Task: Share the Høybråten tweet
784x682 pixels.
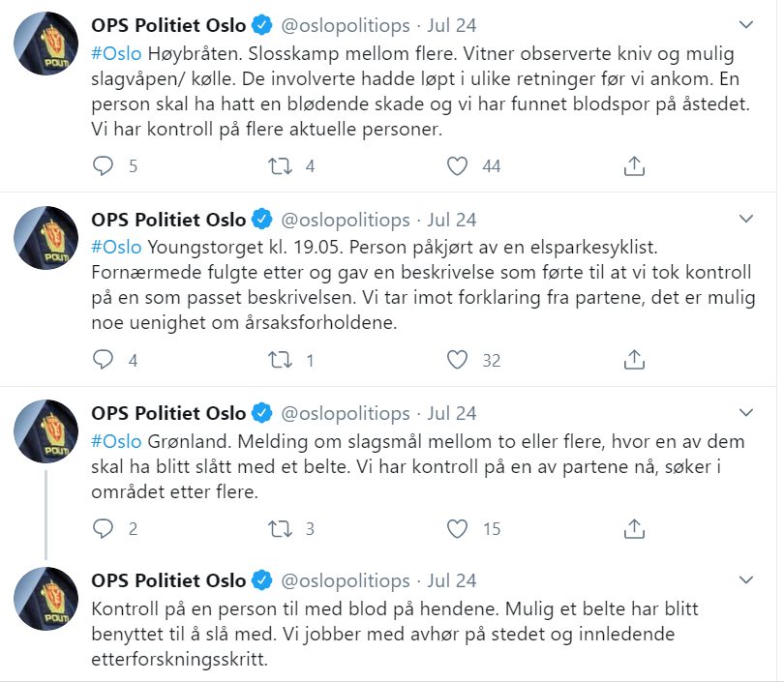Action: [634, 166]
